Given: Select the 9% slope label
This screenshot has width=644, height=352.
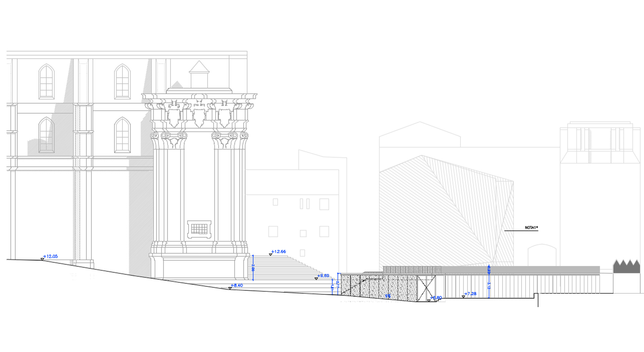Looking at the screenshot, I should coord(388,296).
